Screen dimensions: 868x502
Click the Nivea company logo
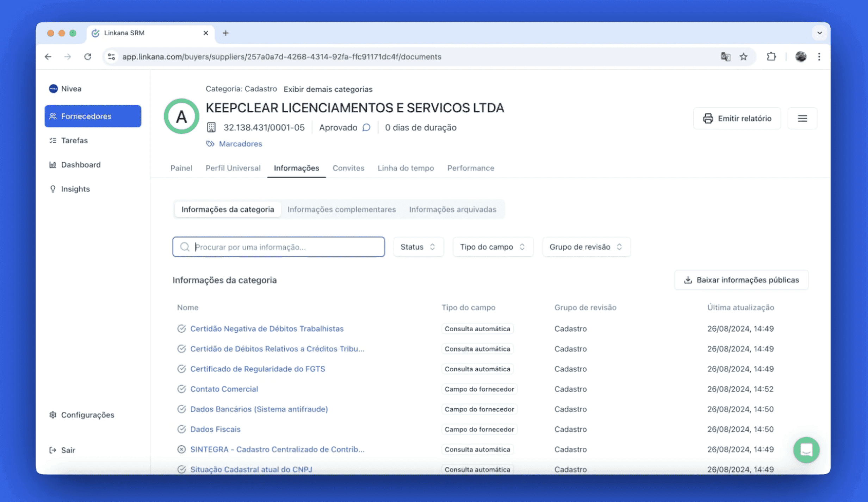(x=53, y=89)
